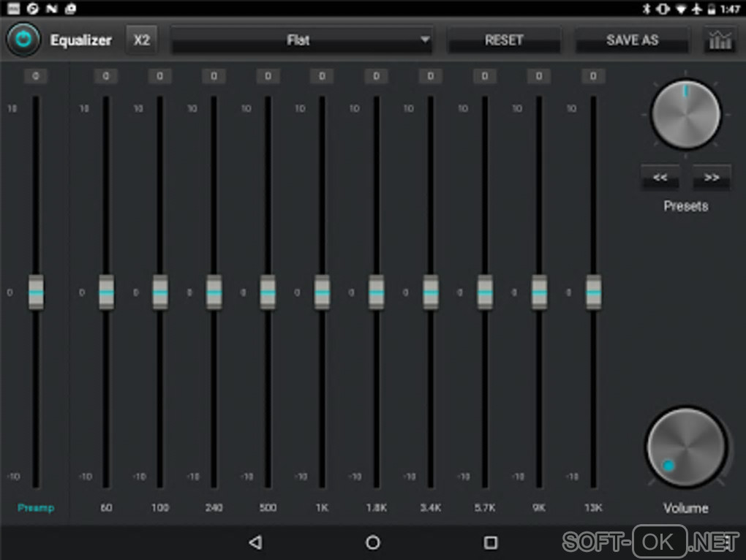Click the 1K band slider handle
Screen dimensions: 746x560
click(322, 292)
